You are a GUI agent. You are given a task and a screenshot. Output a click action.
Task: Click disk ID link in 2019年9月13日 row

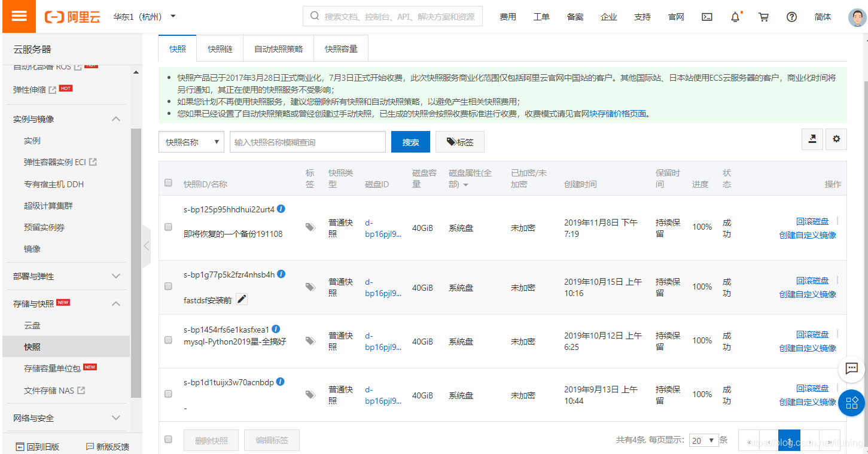point(383,395)
